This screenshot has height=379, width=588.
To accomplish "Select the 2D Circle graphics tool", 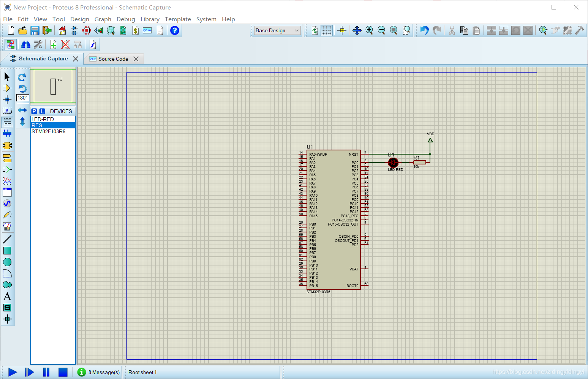I will (7, 262).
